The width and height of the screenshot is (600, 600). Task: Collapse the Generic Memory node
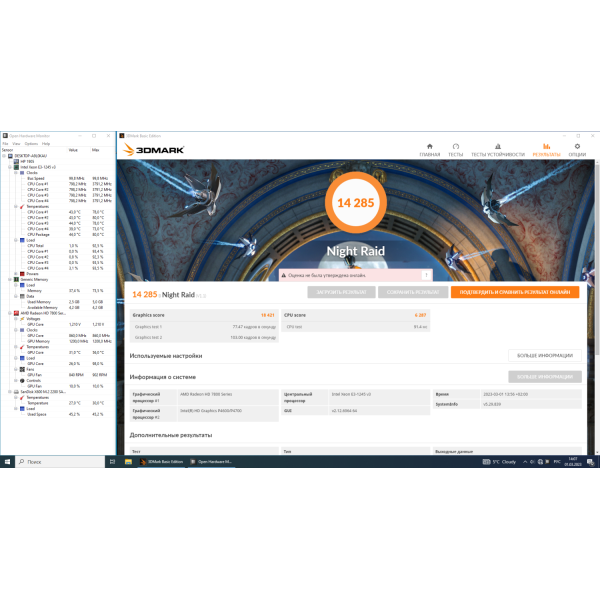coord(10,280)
